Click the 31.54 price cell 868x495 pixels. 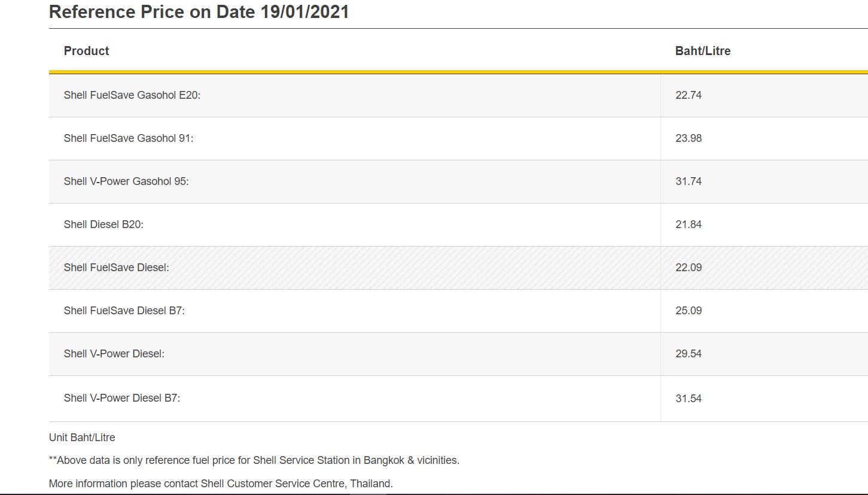pos(689,399)
